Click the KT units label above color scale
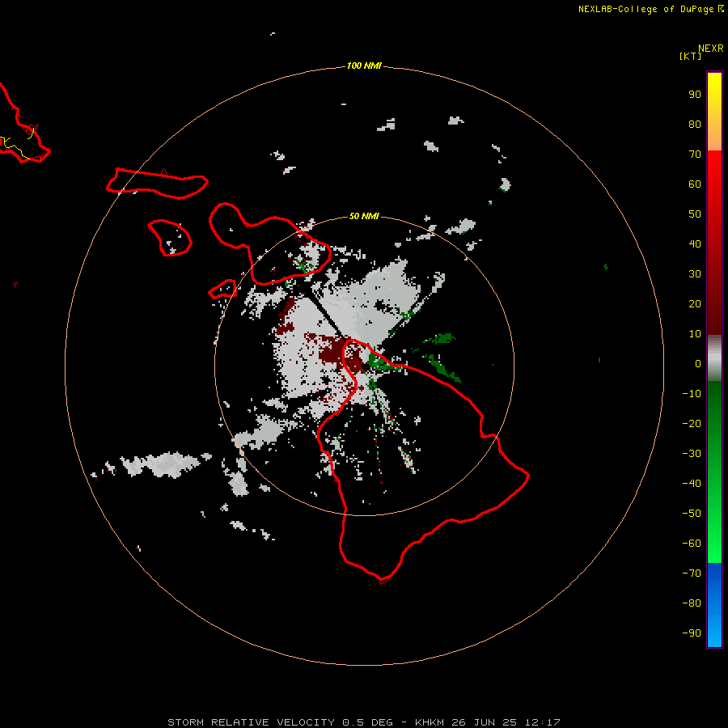 click(x=691, y=56)
